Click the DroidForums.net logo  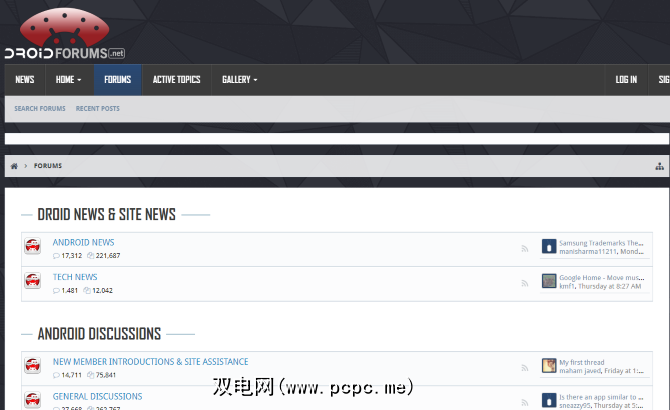pos(65,34)
